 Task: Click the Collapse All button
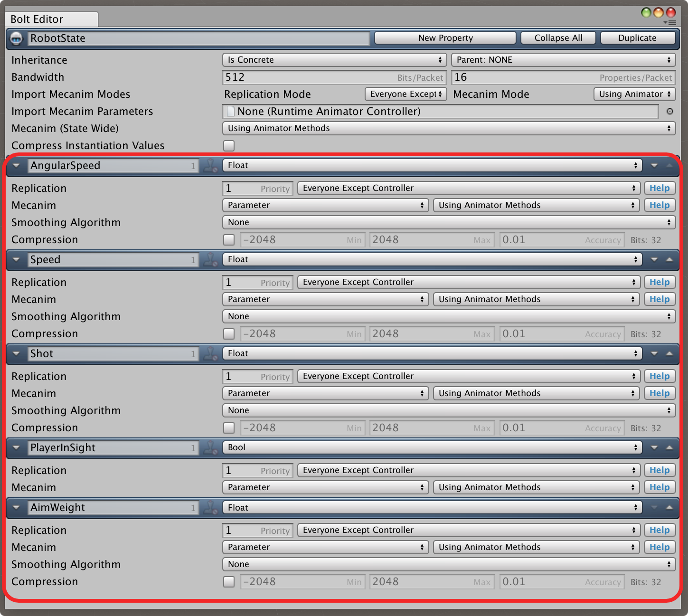(558, 38)
